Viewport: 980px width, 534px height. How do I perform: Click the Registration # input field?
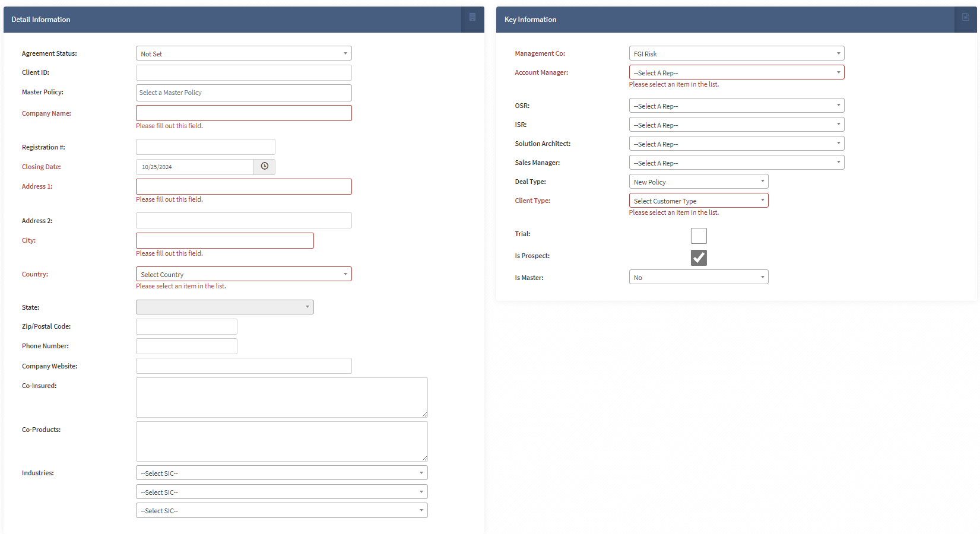tap(205, 147)
